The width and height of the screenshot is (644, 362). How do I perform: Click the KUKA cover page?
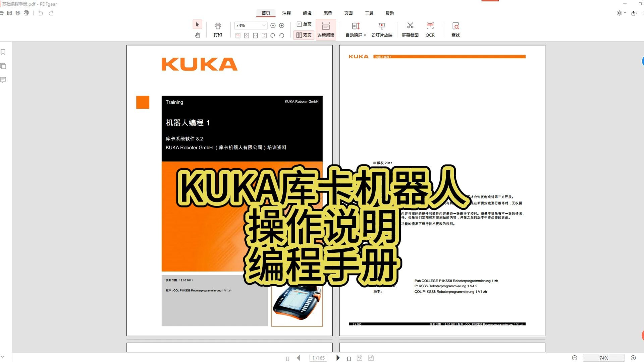(x=229, y=190)
